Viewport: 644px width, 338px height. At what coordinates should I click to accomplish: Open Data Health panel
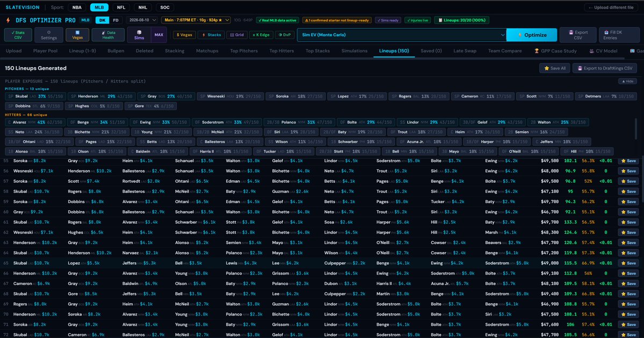click(x=108, y=35)
